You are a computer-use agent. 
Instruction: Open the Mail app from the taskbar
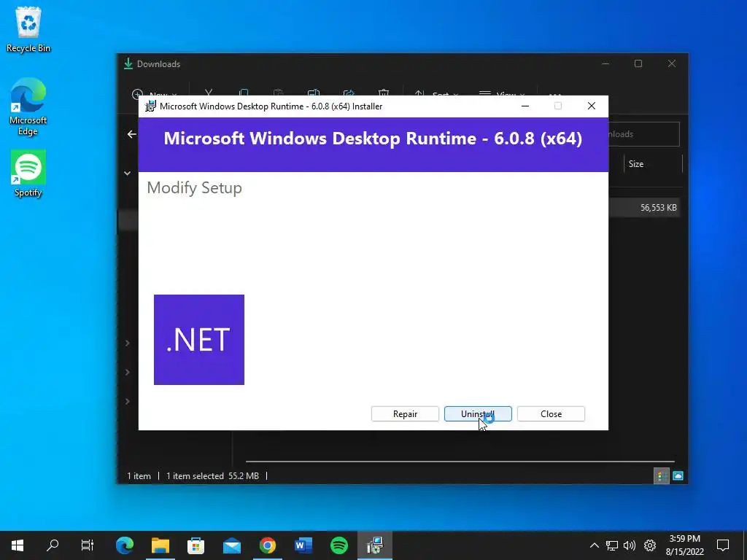pos(231,545)
